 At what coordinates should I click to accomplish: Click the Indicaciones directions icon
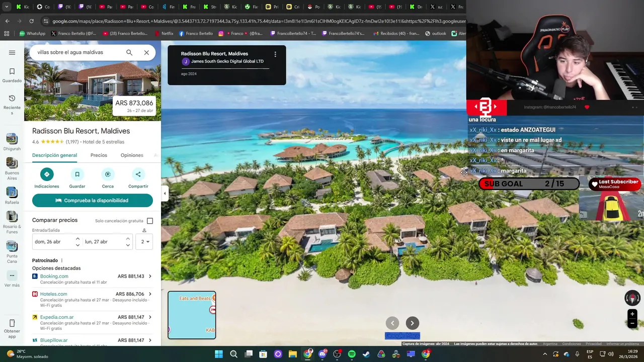[x=47, y=174]
